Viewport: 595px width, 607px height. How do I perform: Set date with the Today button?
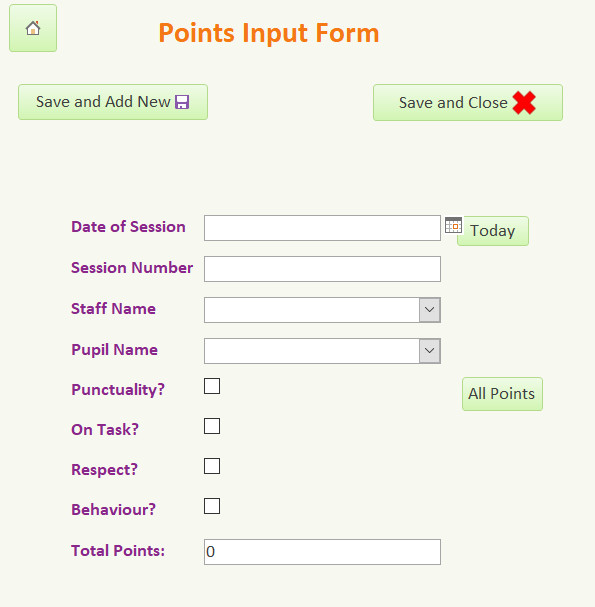click(x=493, y=231)
